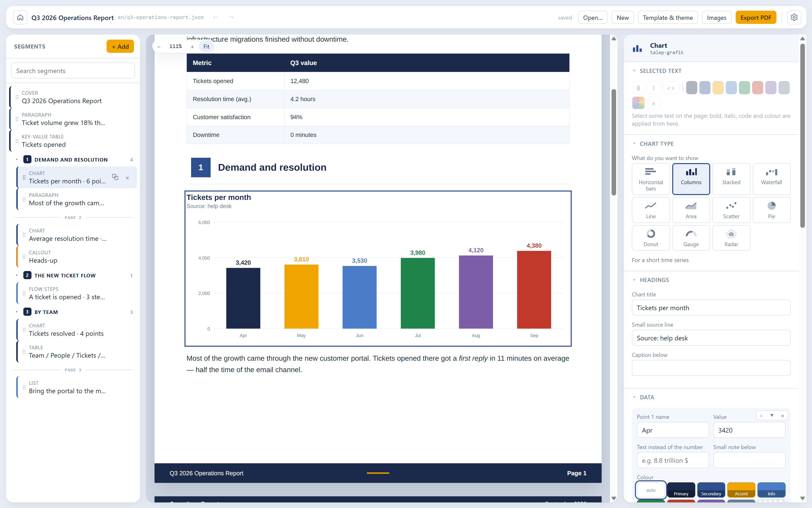
Task: Click the home icon button
Action: click(x=20, y=18)
